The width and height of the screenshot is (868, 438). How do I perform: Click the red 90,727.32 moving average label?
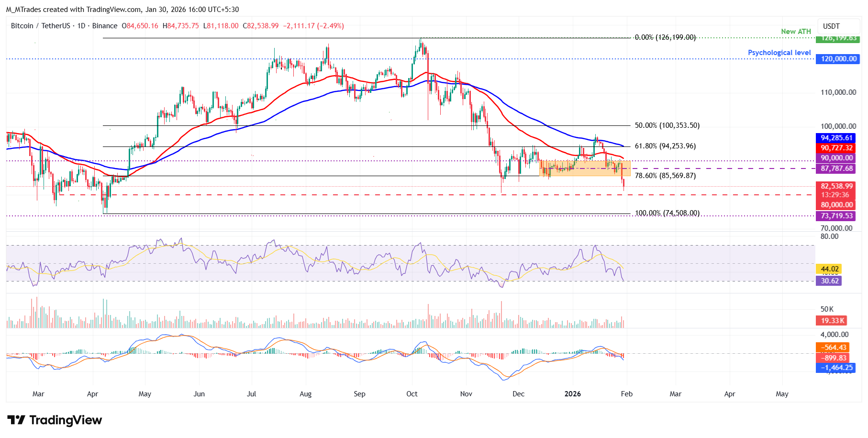pos(836,148)
